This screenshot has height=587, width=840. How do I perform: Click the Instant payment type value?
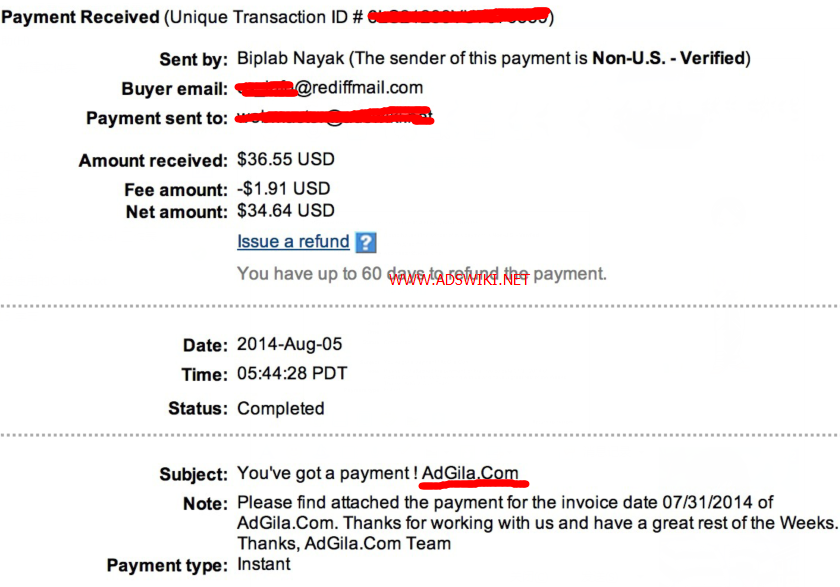(264, 564)
